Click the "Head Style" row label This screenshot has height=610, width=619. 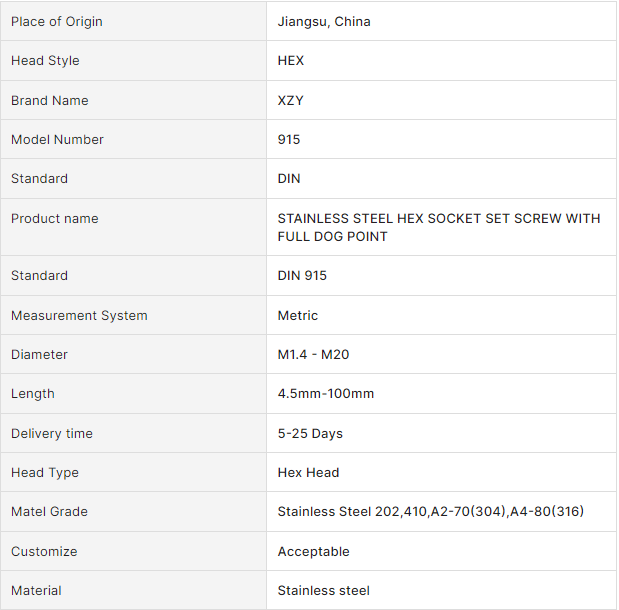(45, 60)
